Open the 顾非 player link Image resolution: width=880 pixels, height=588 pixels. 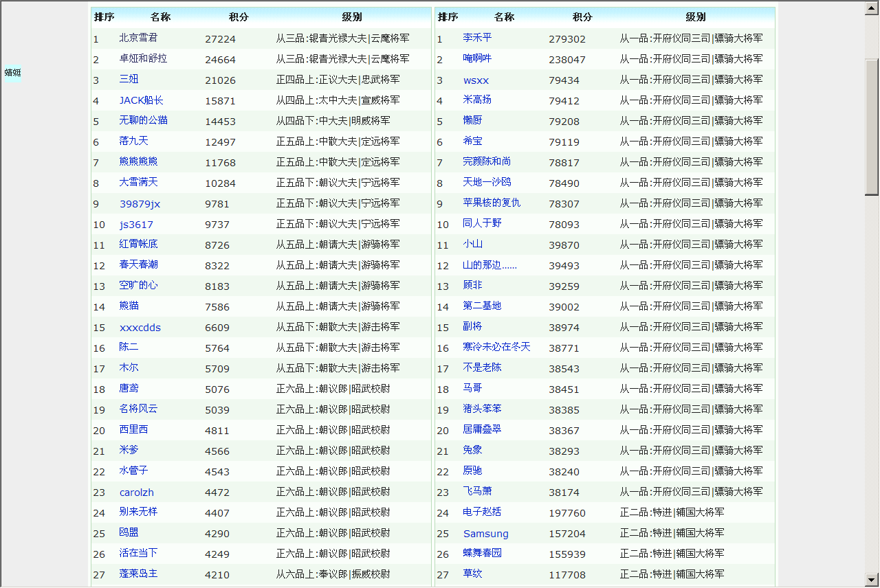click(473, 285)
